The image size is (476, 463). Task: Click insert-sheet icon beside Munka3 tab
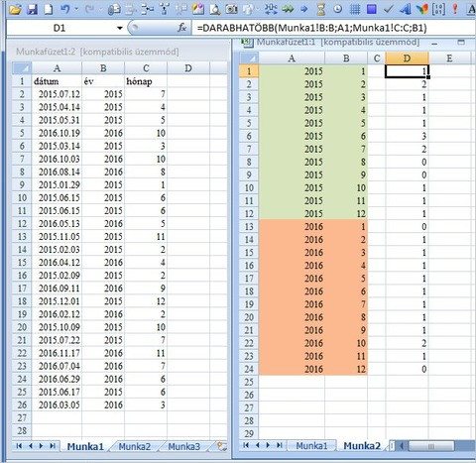click(x=221, y=446)
